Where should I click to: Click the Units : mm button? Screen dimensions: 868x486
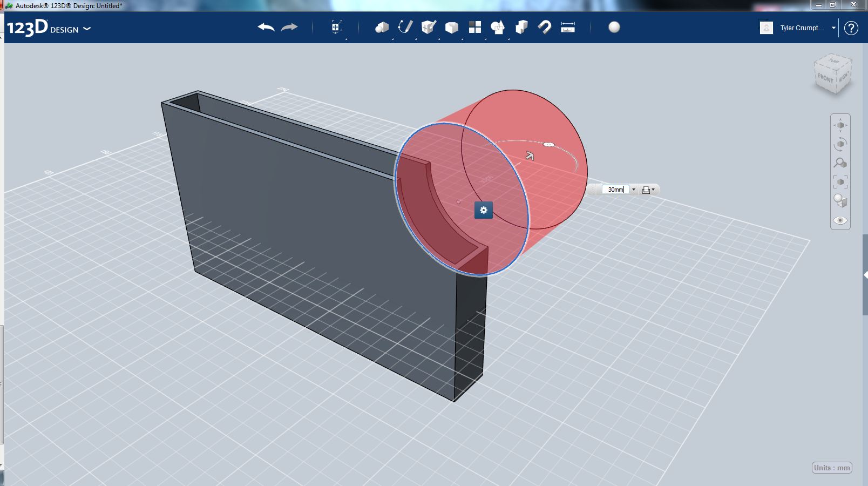[x=832, y=468]
